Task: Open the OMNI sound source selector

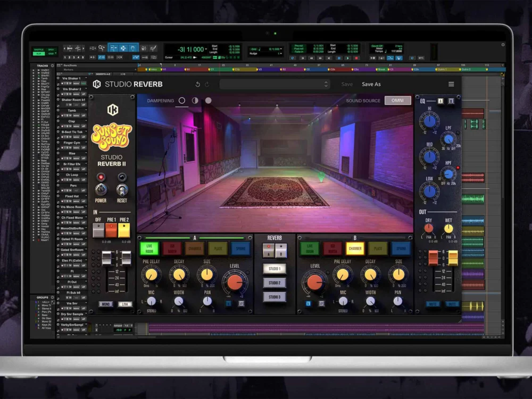Action: click(x=398, y=101)
